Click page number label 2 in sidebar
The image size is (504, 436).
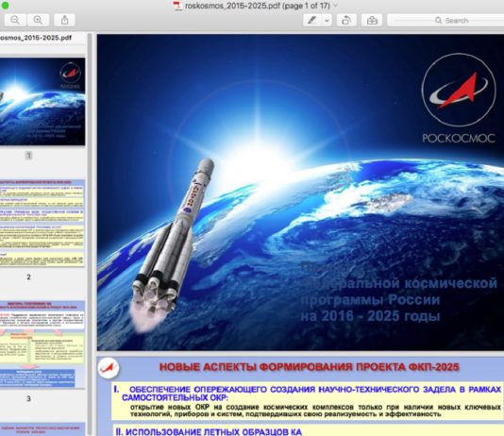[28, 277]
